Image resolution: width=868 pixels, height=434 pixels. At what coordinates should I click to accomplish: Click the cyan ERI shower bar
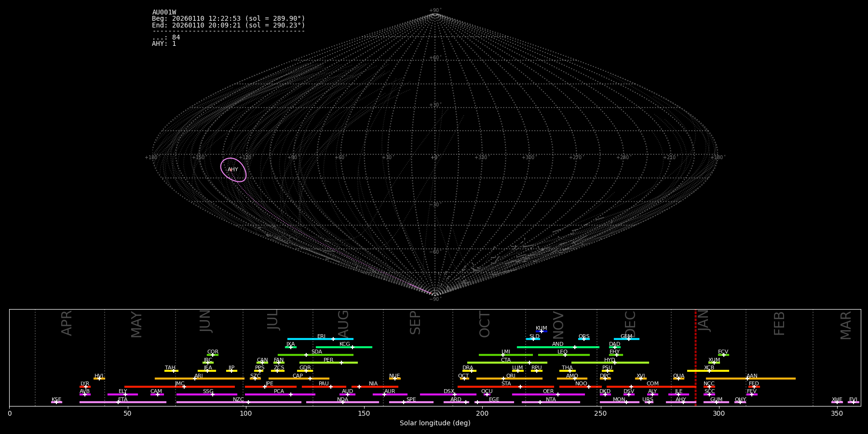pos(320,339)
